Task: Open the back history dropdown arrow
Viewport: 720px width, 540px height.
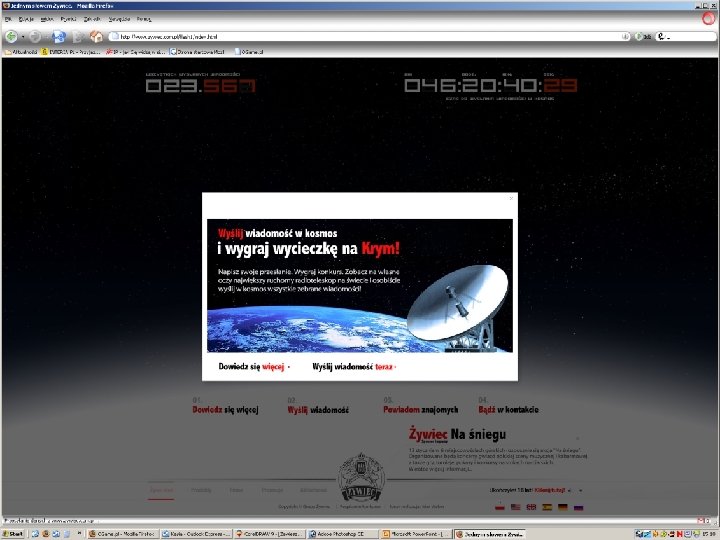Action: pos(23,37)
